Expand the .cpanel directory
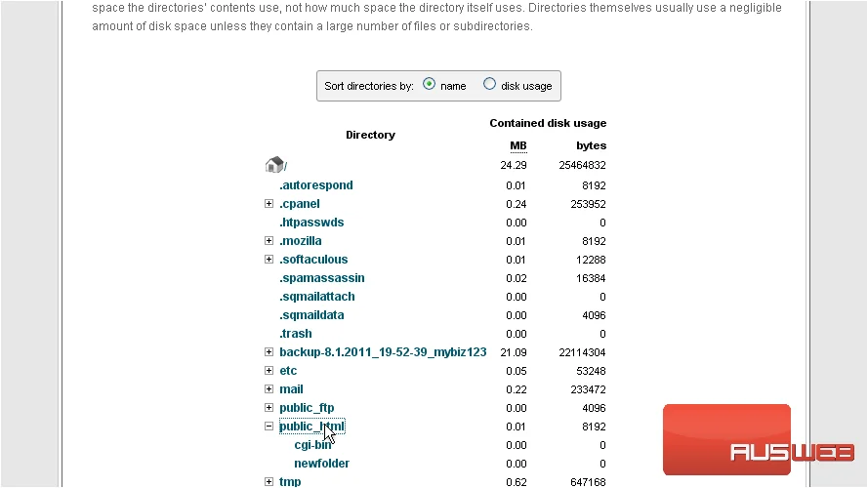Image resolution: width=868 pixels, height=488 pixels. (269, 204)
